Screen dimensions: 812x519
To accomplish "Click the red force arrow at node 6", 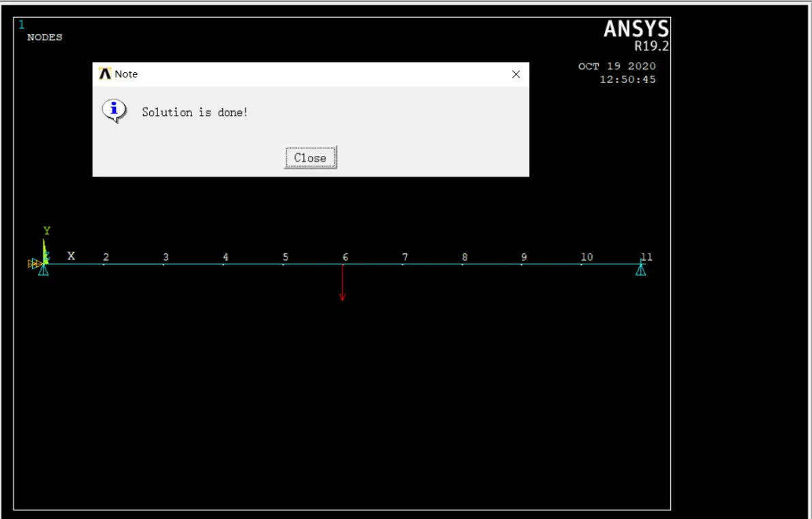I will [x=342, y=283].
